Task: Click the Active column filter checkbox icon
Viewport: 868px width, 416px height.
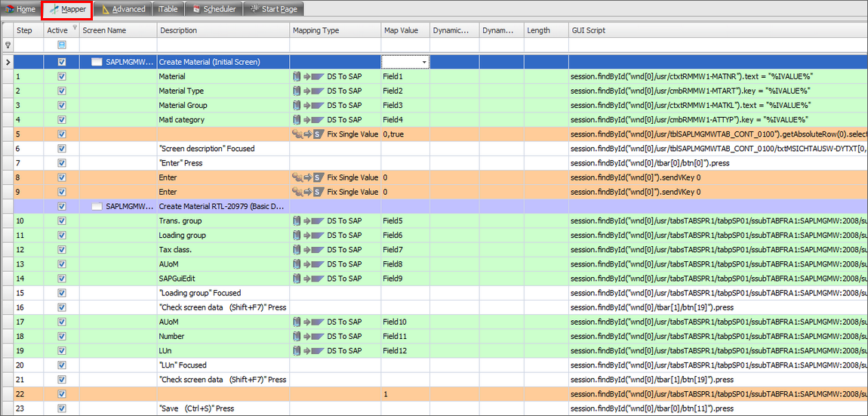Action: 62,45
